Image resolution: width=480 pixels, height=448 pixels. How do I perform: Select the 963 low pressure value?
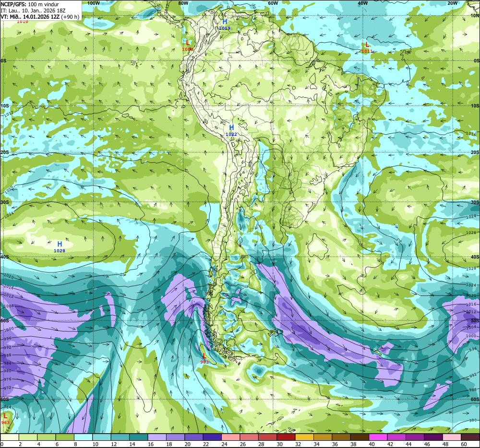[x=5, y=423]
